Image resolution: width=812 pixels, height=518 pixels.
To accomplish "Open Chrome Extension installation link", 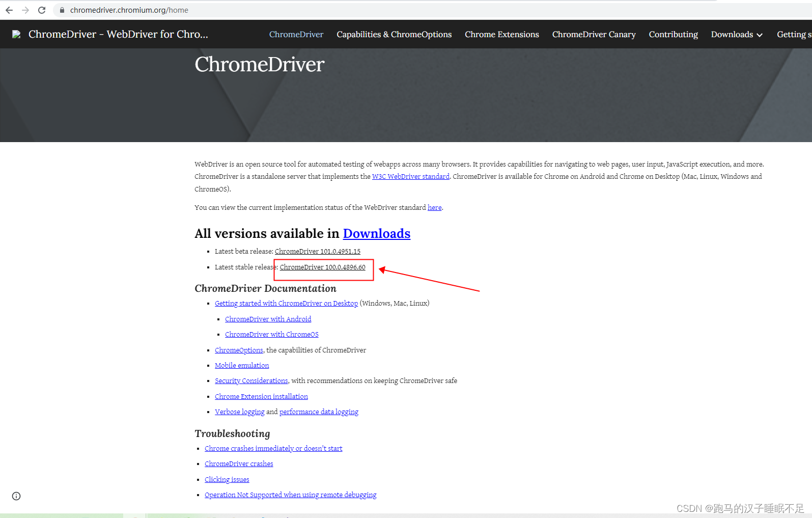I will (x=261, y=397).
